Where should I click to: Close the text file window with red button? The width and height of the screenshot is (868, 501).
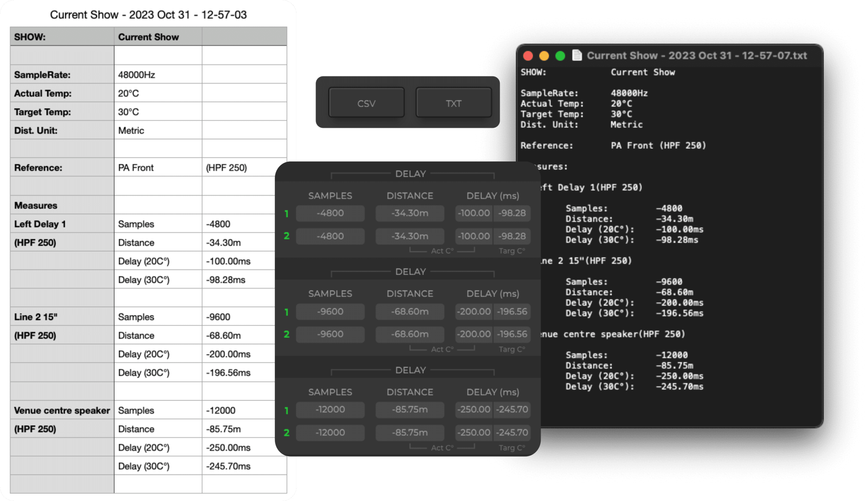[x=528, y=56]
